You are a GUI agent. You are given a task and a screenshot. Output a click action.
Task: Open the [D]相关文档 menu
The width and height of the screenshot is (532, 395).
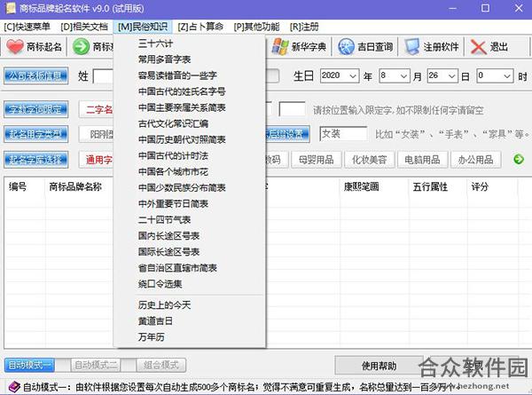(x=84, y=27)
